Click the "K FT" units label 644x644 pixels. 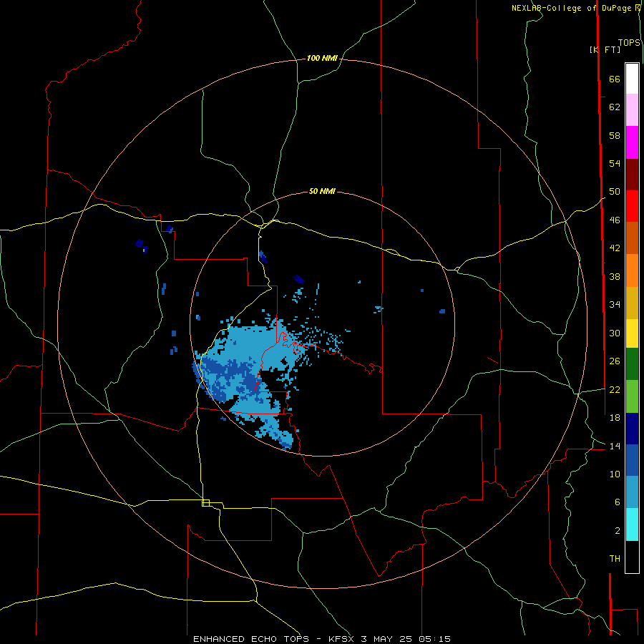pos(605,49)
